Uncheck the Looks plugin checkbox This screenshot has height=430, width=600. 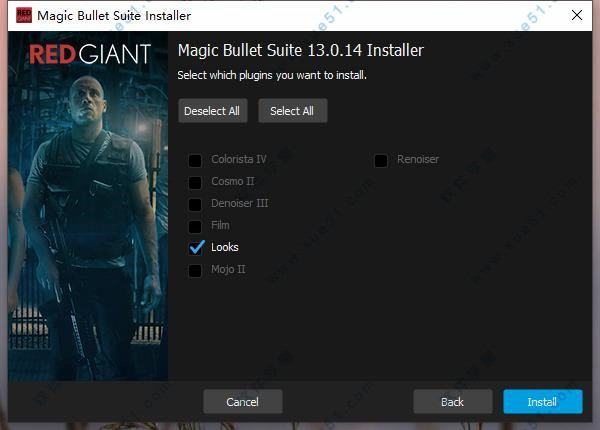click(x=197, y=248)
